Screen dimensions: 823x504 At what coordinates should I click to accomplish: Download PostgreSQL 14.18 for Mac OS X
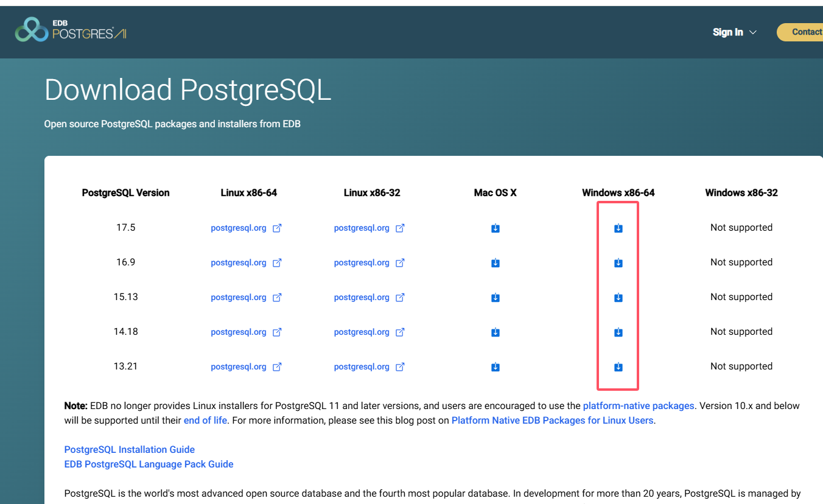[496, 332]
